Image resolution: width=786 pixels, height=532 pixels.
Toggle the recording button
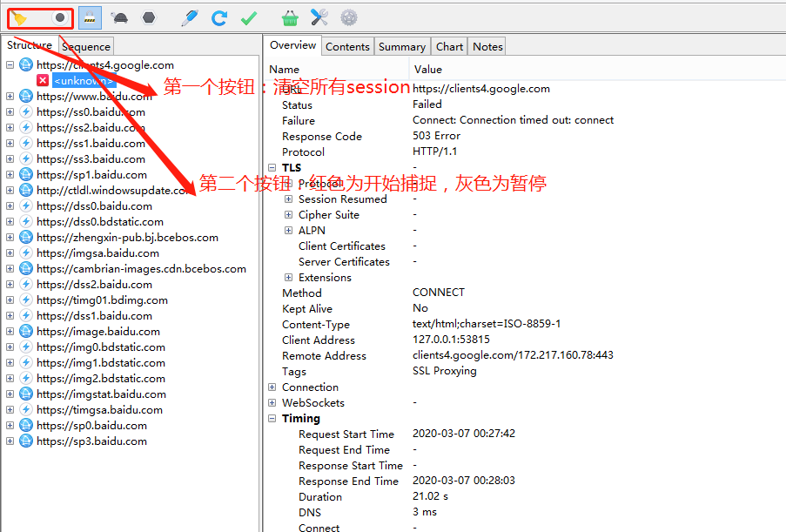[60, 18]
